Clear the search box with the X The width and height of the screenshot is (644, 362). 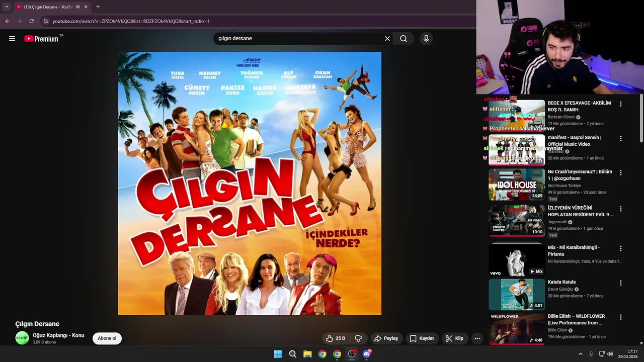387,39
